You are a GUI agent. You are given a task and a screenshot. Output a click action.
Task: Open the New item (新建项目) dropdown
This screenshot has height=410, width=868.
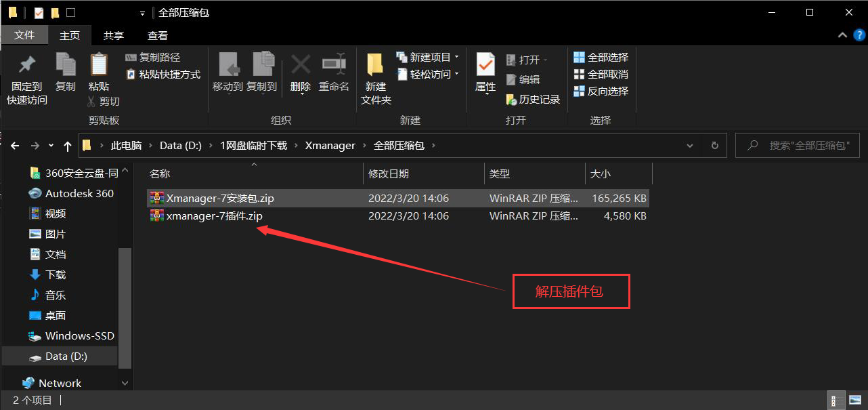pyautogui.click(x=427, y=58)
